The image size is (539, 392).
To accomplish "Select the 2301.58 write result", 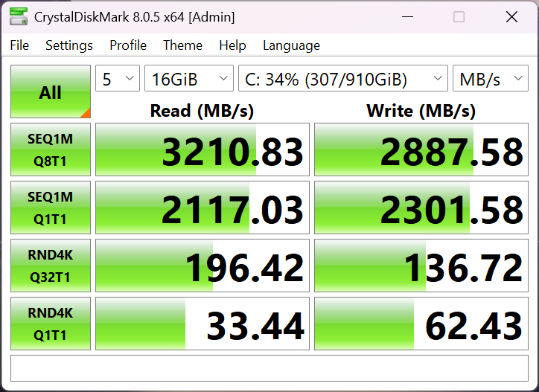I will pos(421,208).
